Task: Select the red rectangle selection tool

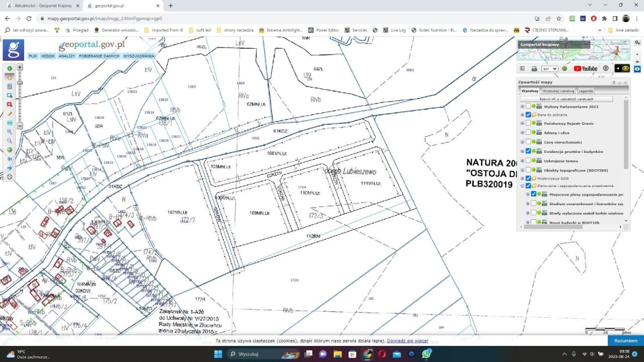Action: click(10, 105)
